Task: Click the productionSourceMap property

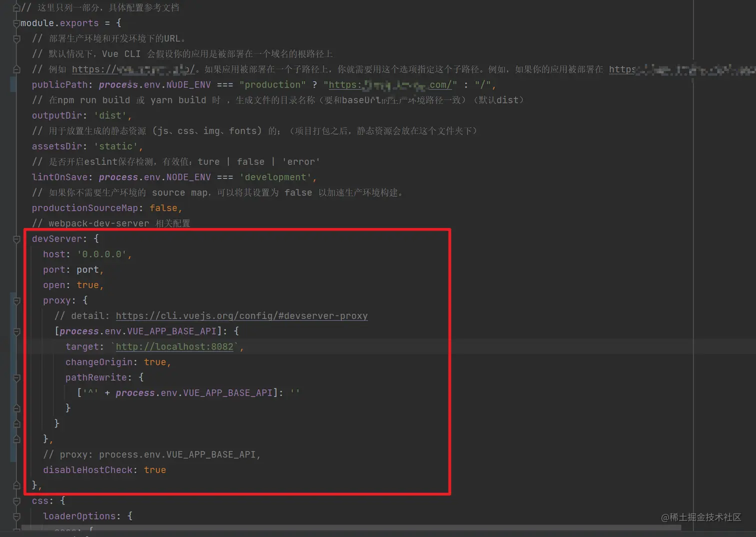Action: 85,208
